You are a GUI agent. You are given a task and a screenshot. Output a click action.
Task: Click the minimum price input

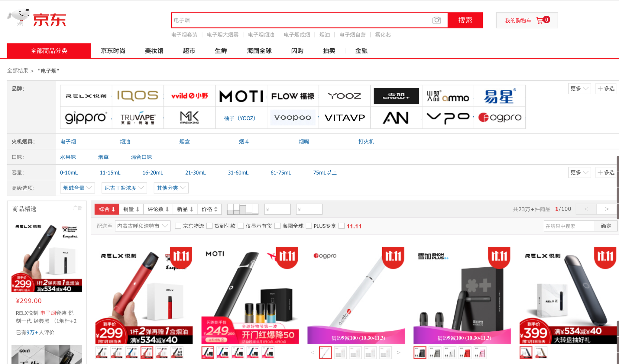pyautogui.click(x=277, y=209)
